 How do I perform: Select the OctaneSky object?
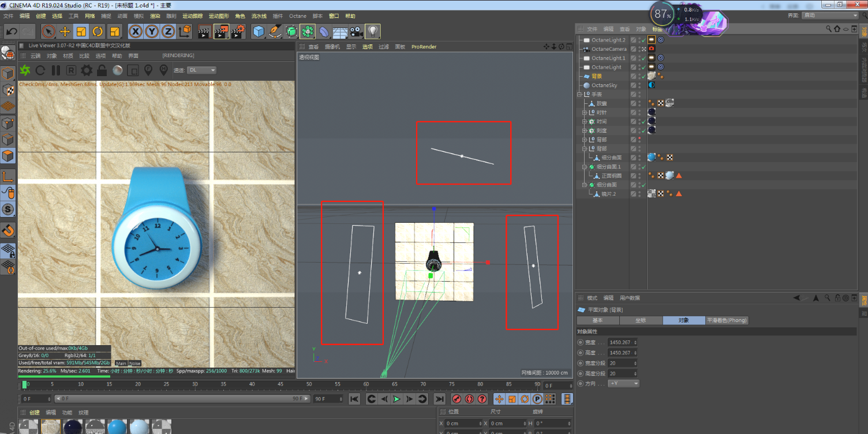604,85
